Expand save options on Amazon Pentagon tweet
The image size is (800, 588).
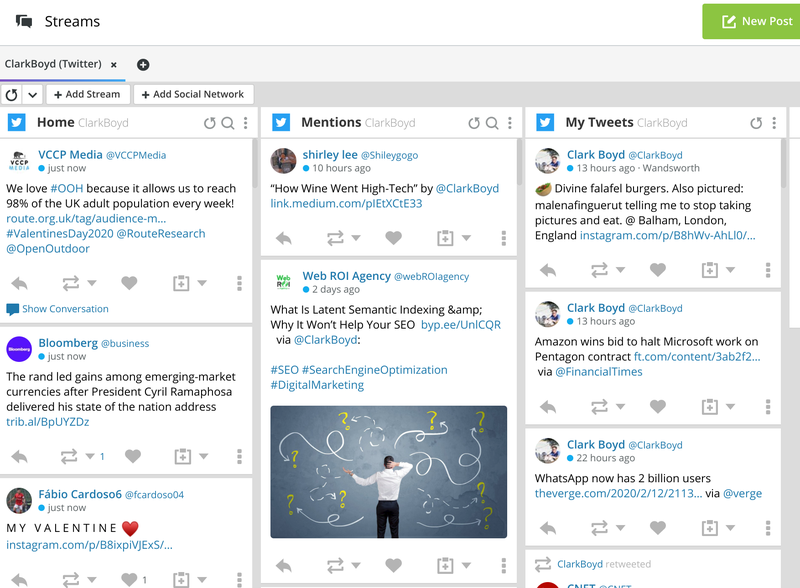click(x=731, y=406)
